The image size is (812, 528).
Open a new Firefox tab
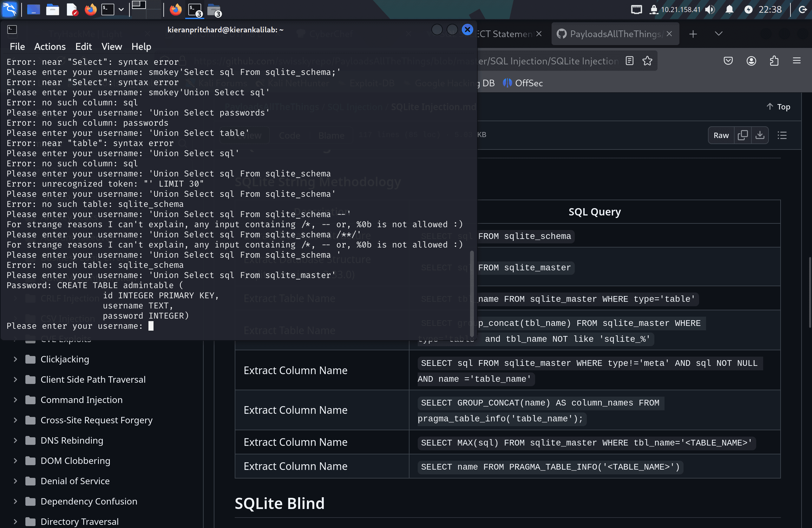tap(693, 34)
